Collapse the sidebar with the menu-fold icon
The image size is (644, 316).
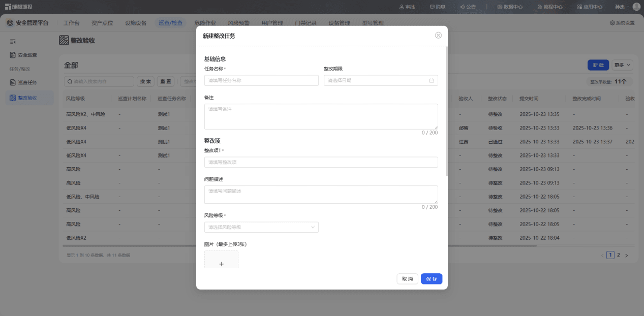tap(13, 41)
